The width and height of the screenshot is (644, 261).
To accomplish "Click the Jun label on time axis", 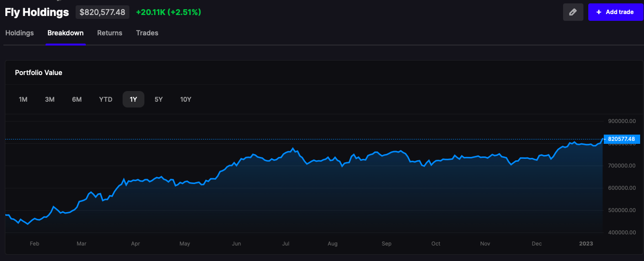I will 236,244.
